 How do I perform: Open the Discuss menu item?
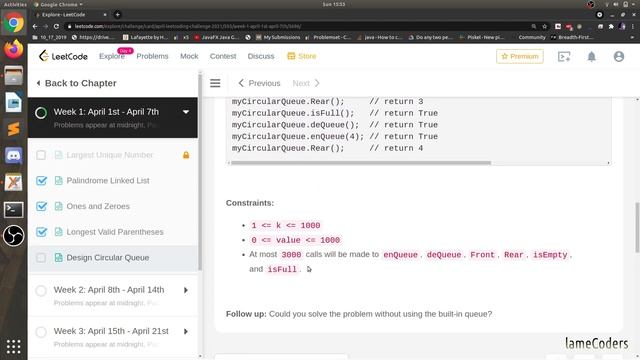point(261,56)
